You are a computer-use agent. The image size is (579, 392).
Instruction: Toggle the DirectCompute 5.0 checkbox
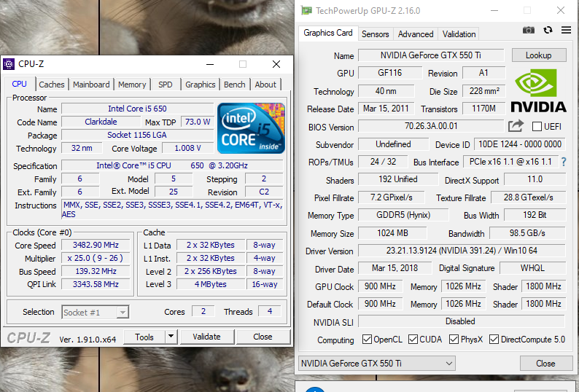tap(494, 340)
